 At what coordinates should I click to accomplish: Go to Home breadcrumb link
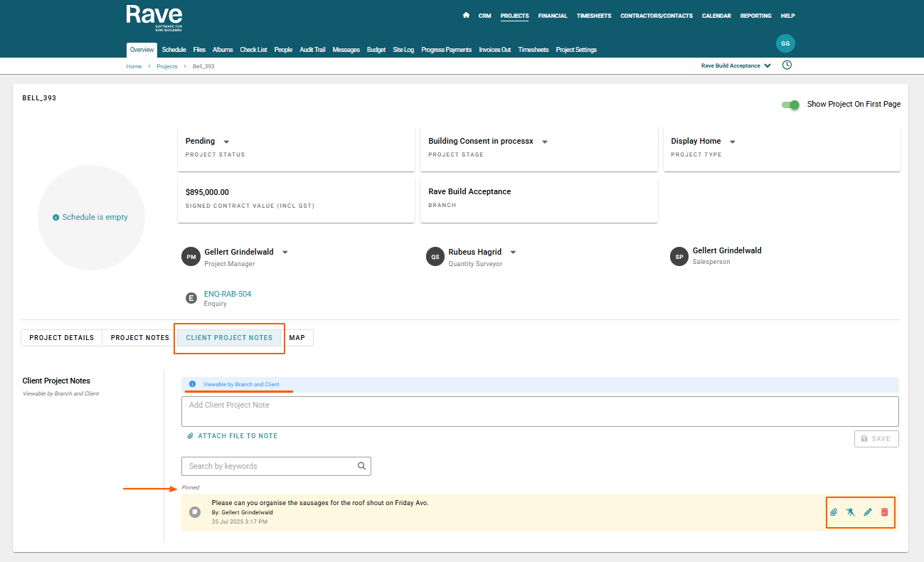(x=134, y=66)
